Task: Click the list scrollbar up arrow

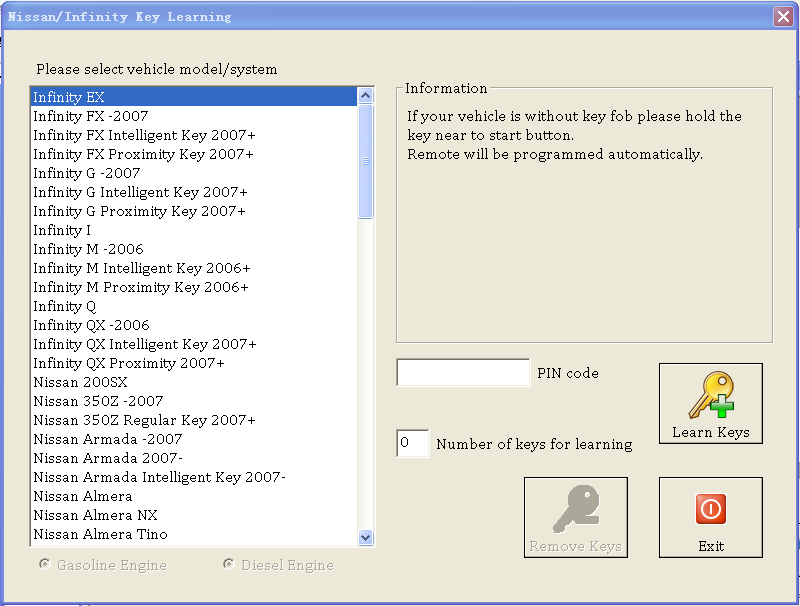Action: coord(365,95)
